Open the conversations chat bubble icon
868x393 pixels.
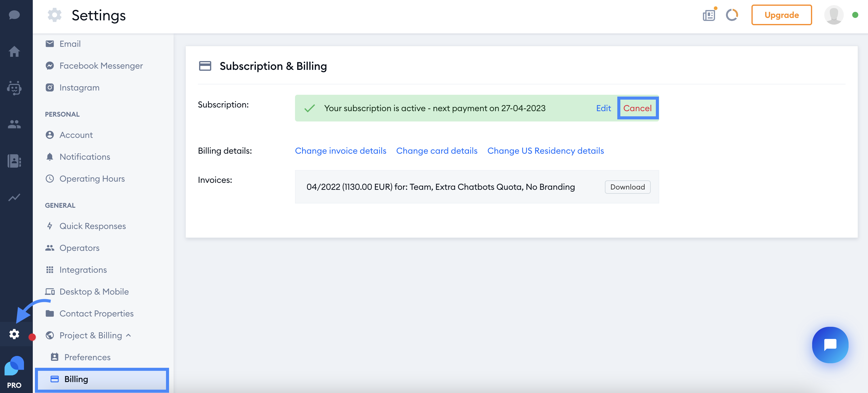tap(14, 15)
